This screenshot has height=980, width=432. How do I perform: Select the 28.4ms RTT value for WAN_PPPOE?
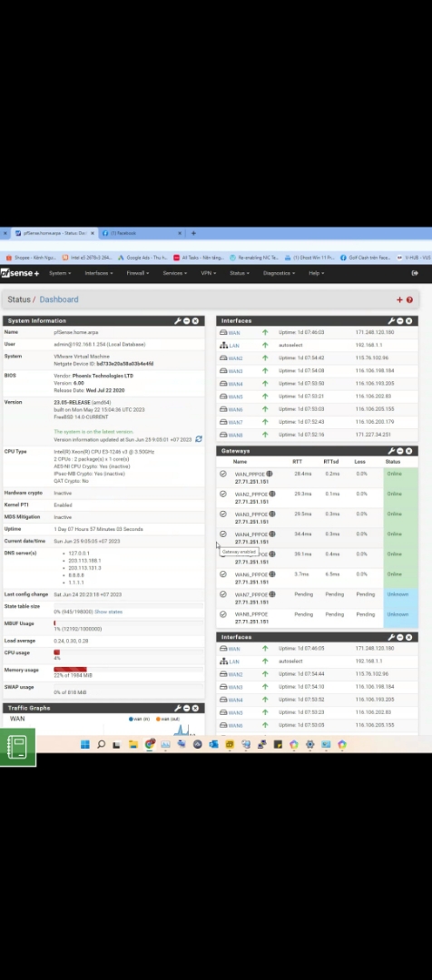pyautogui.click(x=302, y=474)
